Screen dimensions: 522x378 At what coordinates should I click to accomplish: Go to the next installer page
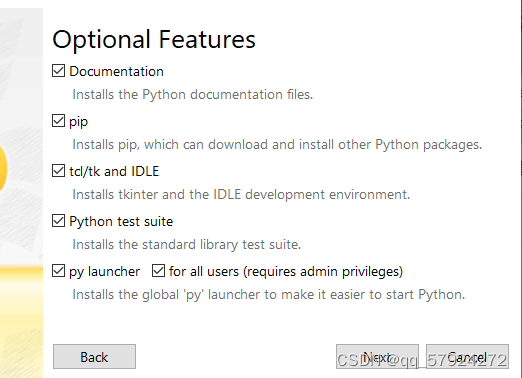tap(377, 357)
